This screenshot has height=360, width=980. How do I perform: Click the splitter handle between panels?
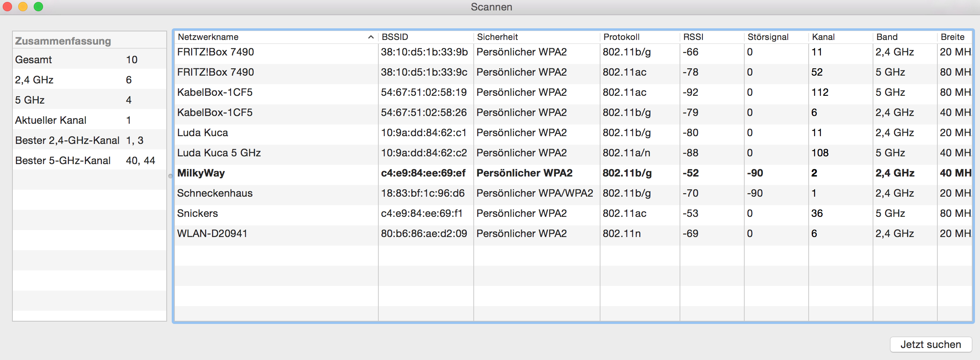(x=170, y=176)
